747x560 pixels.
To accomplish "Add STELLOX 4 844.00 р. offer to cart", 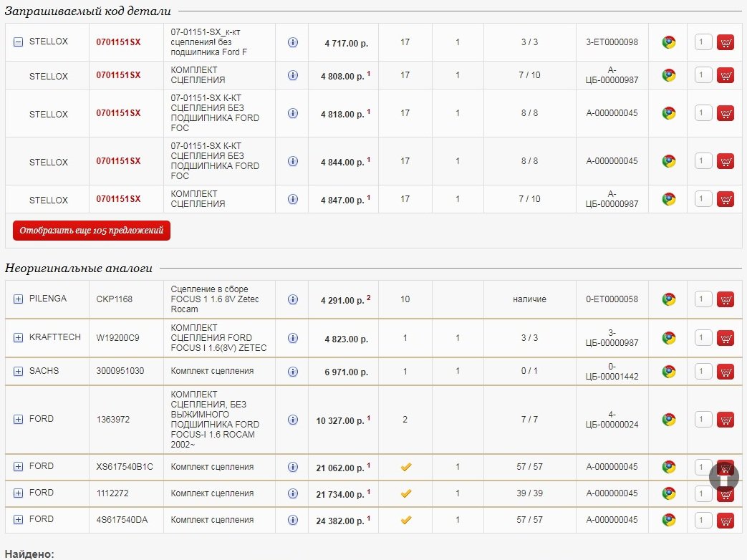I will point(726,161).
